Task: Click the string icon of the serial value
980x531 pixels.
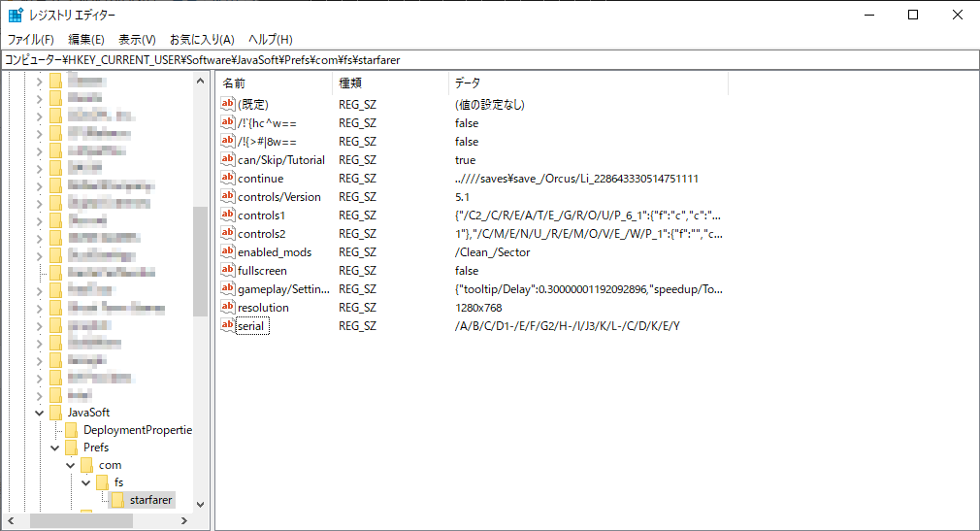Action: coord(227,325)
